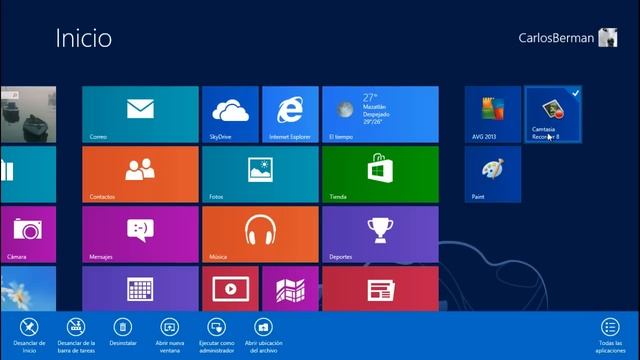The image size is (640, 360).
Task: Open the Cámara tile
Action: (x=28, y=234)
